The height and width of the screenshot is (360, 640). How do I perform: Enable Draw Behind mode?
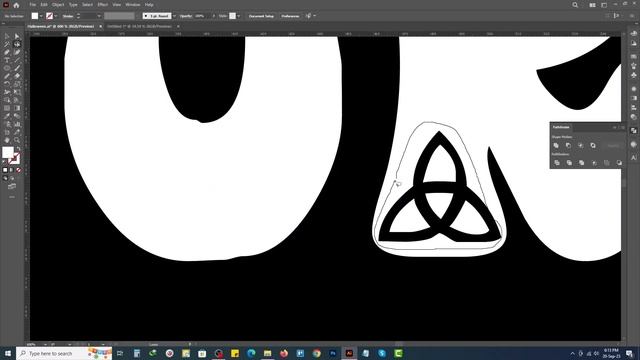tap(11, 178)
